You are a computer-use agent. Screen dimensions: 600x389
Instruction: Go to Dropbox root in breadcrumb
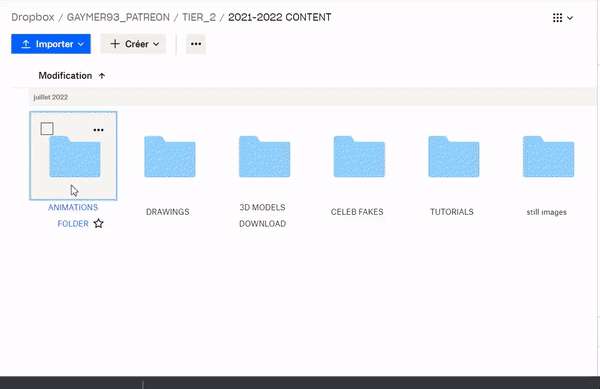33,17
